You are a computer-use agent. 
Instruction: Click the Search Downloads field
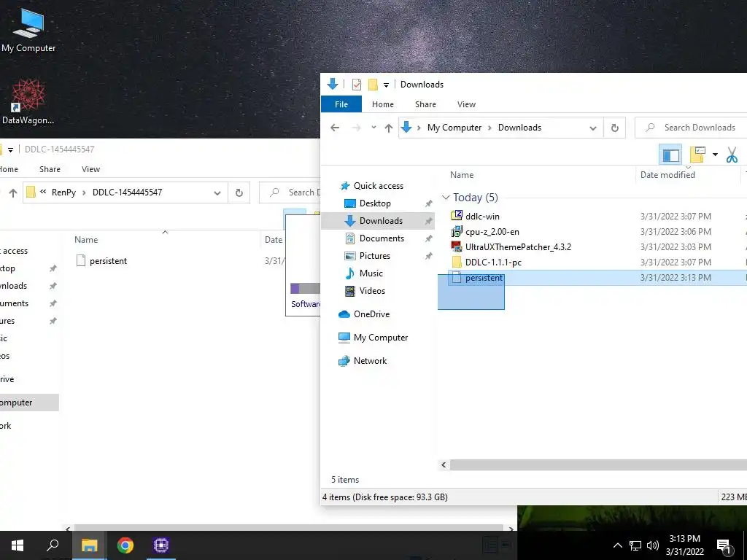[691, 128]
